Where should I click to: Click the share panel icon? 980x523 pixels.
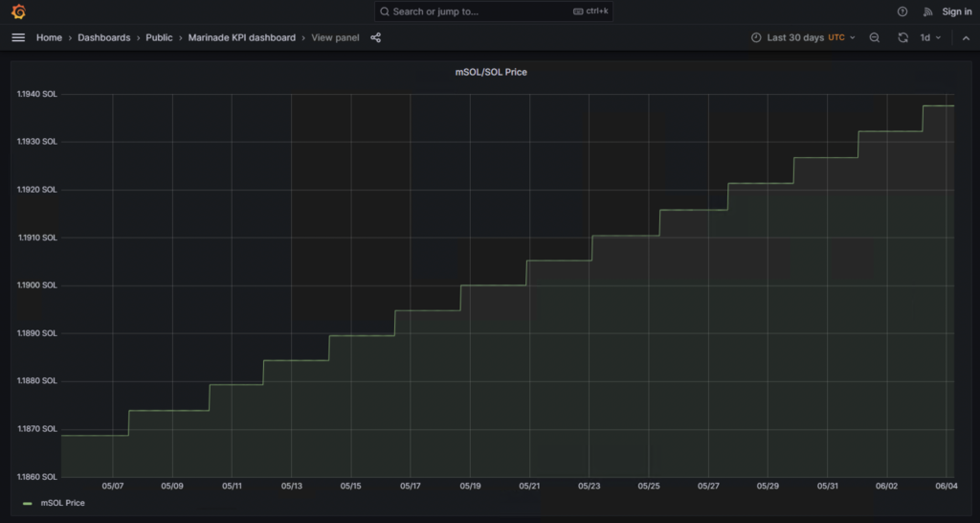tap(375, 37)
